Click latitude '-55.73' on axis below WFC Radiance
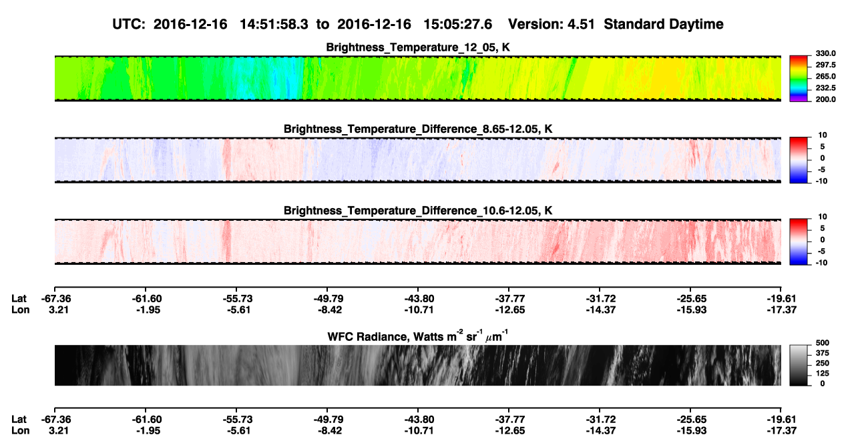This screenshot has height=445, width=868. tap(238, 419)
